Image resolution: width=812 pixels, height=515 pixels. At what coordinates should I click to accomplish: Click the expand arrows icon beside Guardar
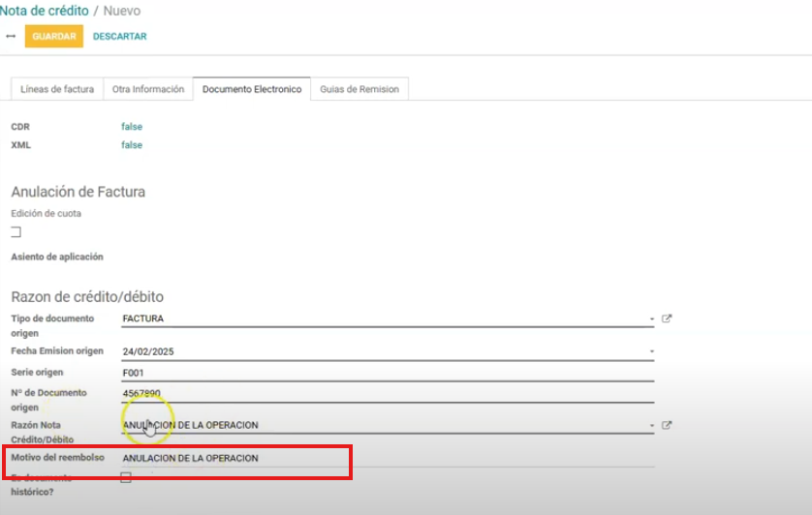pos(11,36)
